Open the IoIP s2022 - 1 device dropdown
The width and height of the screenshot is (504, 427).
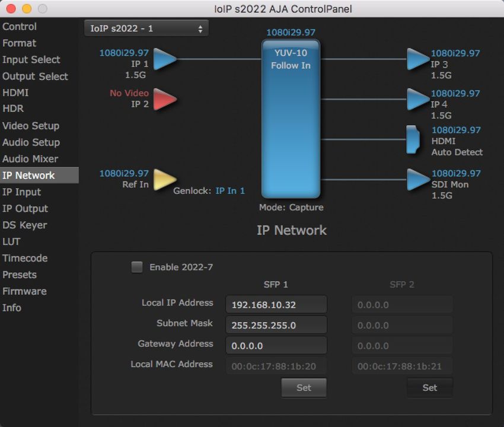pyautogui.click(x=146, y=28)
